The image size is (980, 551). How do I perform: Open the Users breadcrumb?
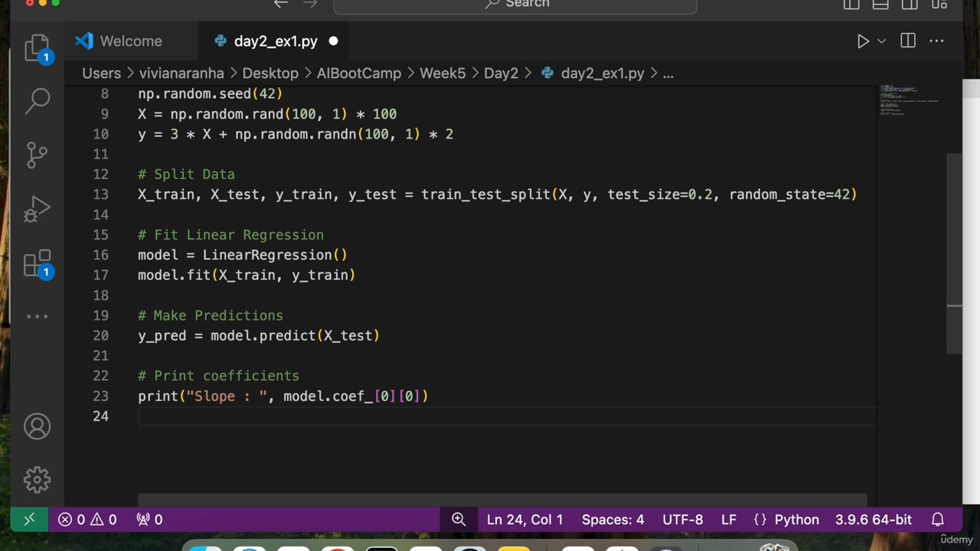pos(102,73)
